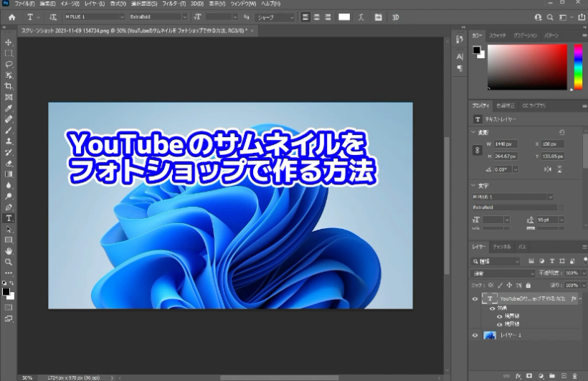Click the add layer mask icon

tap(529, 376)
